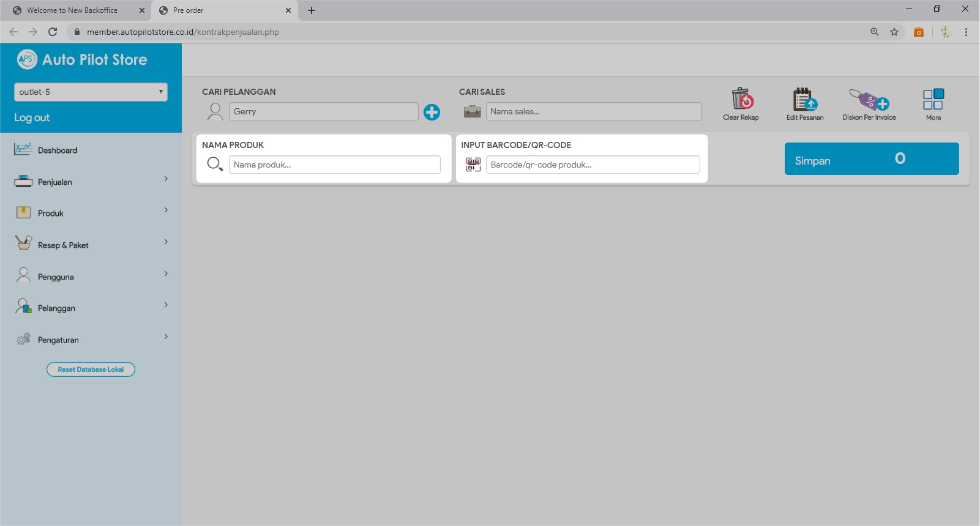Bookmark this page with star icon
The width and height of the screenshot is (980, 526).
point(894,32)
